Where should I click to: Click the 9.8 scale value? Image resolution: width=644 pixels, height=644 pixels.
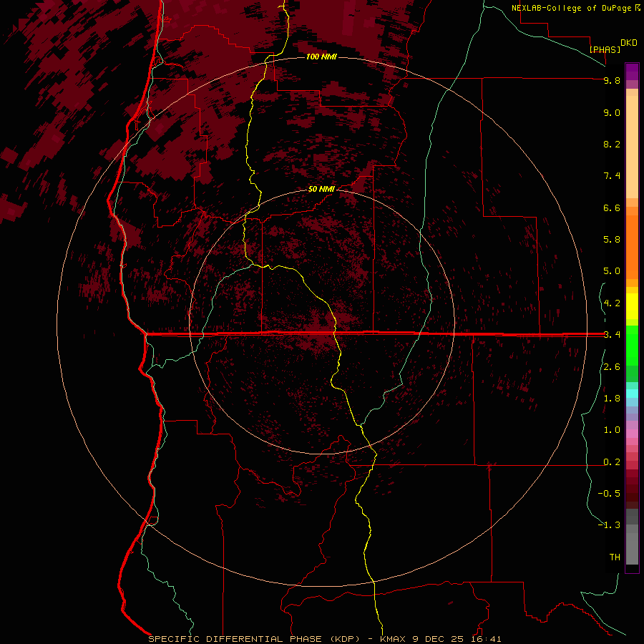[x=612, y=80]
